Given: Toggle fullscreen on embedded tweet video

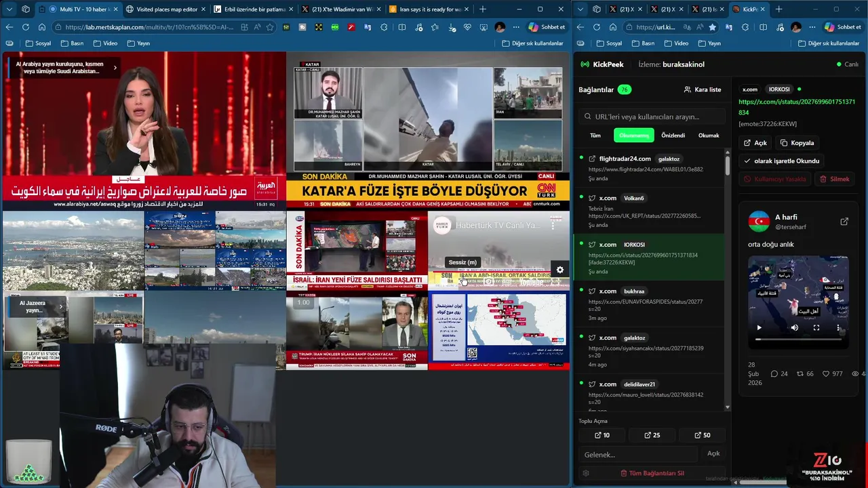Looking at the screenshot, I should 816,327.
